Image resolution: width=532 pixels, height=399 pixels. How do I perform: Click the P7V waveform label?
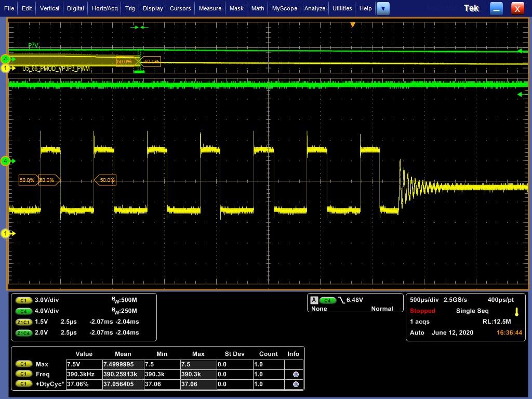(x=33, y=45)
